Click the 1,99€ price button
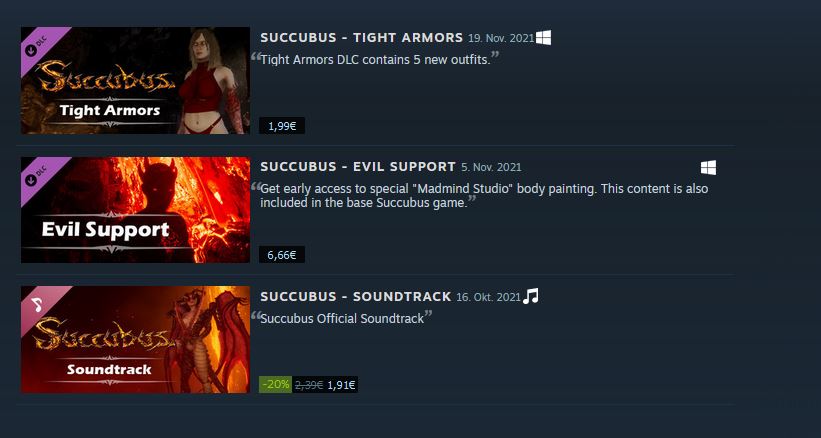This screenshot has height=438, width=821. (282, 126)
